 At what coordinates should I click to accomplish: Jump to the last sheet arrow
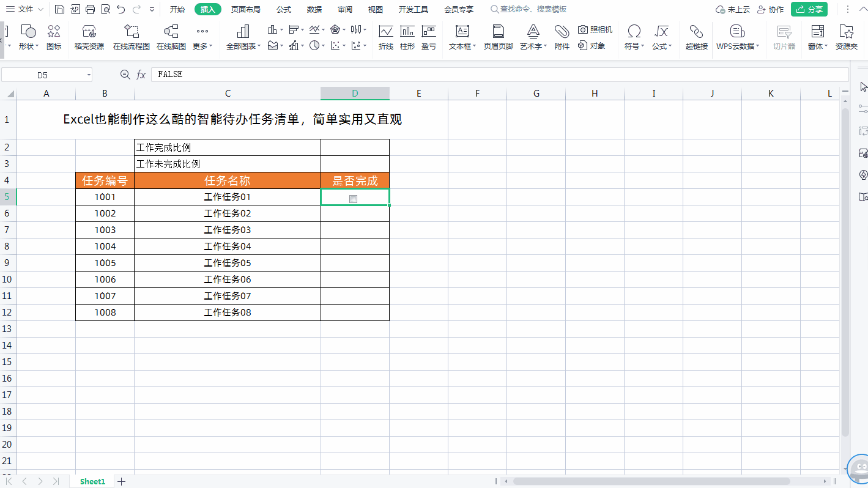click(56, 481)
